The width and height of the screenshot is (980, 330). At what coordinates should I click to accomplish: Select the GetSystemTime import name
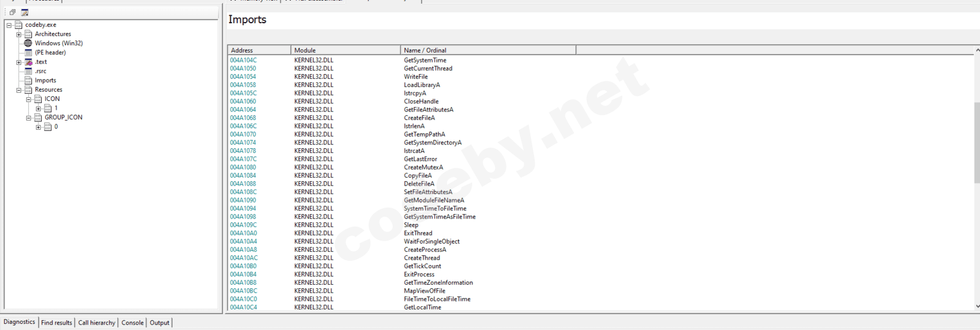pos(425,60)
